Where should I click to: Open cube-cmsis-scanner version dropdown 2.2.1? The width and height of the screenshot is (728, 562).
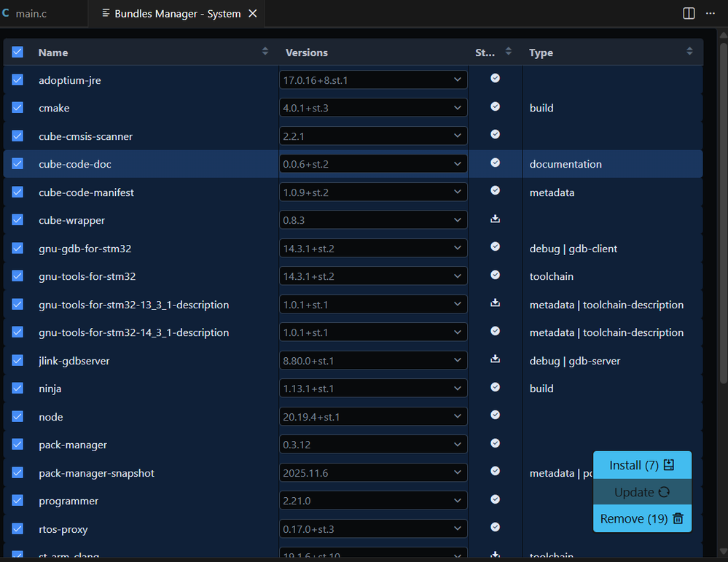click(x=373, y=136)
